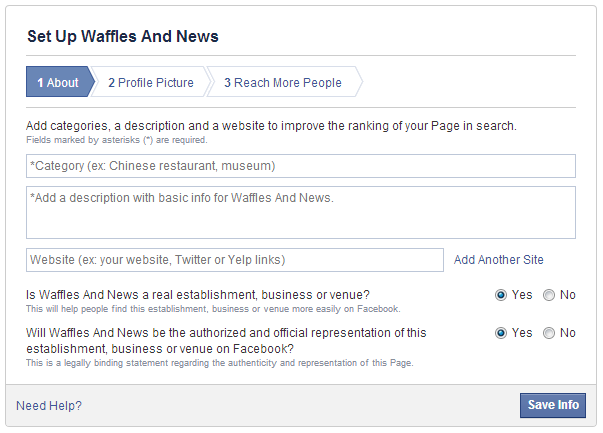This screenshot has height=433, width=603.
Task: Choose Yes for authorized official representation
Action: point(500,333)
